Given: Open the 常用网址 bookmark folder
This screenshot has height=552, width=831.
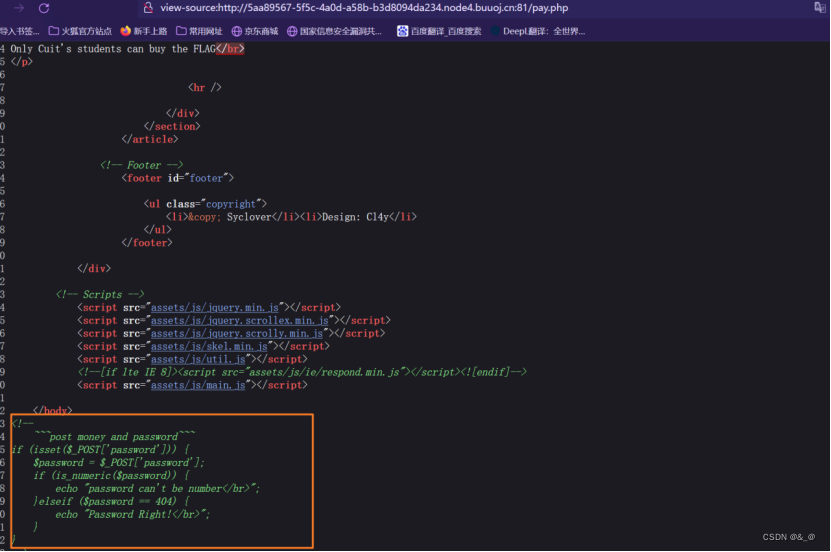Looking at the screenshot, I should click(x=199, y=31).
